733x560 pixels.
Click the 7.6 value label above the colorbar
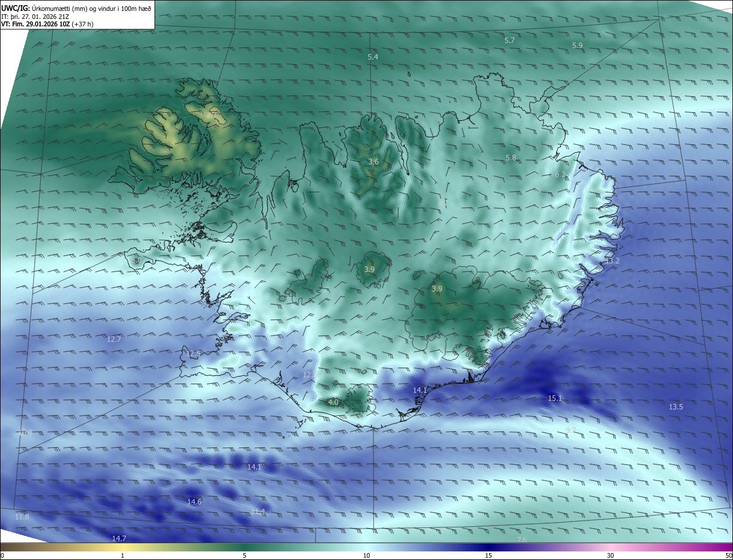coord(522,540)
